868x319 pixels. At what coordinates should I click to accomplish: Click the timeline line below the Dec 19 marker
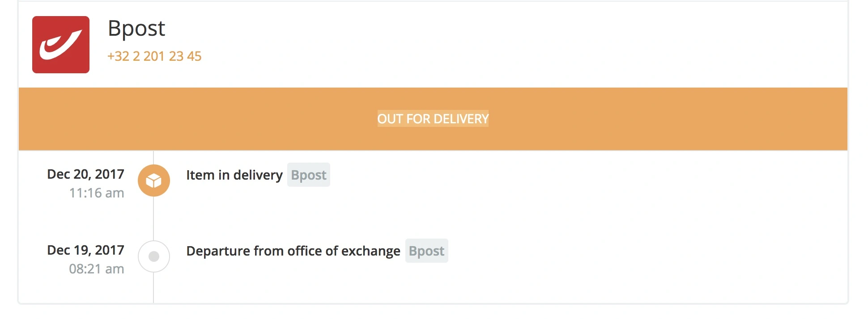click(x=153, y=288)
